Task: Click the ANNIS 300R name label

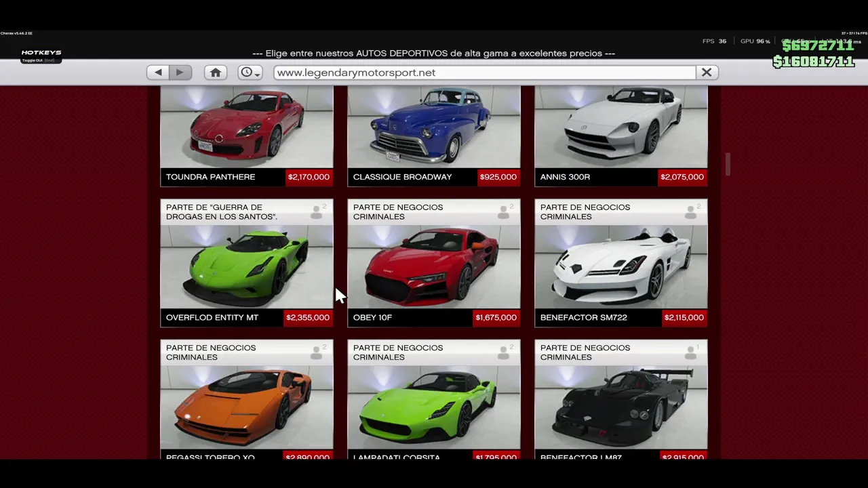Action: point(565,177)
